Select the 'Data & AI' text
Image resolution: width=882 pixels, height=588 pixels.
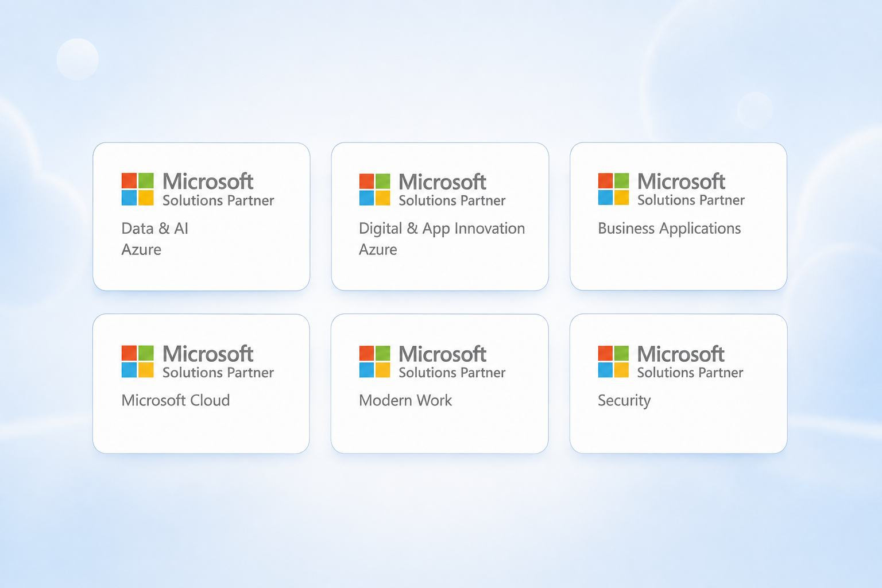[x=155, y=229]
